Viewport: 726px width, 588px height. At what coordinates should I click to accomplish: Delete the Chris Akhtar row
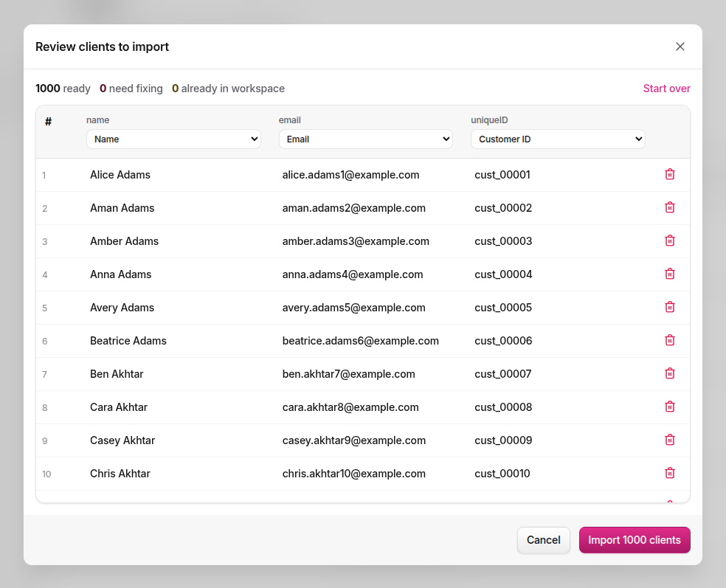click(669, 473)
